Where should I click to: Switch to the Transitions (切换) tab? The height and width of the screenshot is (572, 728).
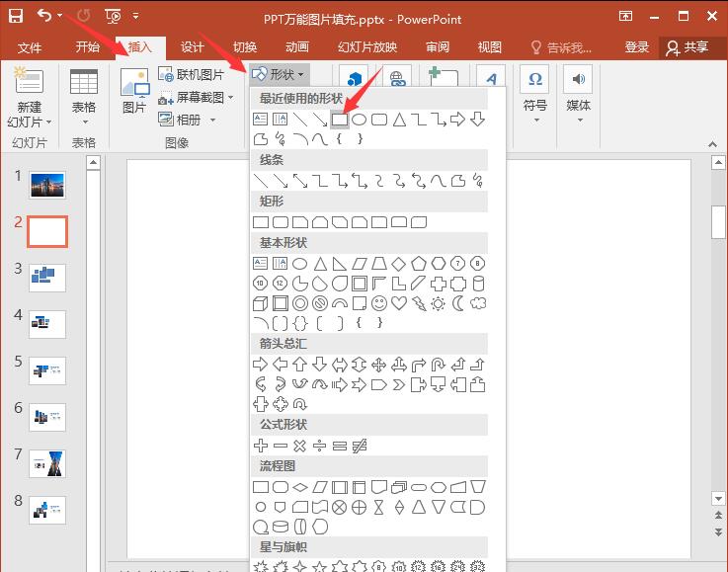coord(245,47)
